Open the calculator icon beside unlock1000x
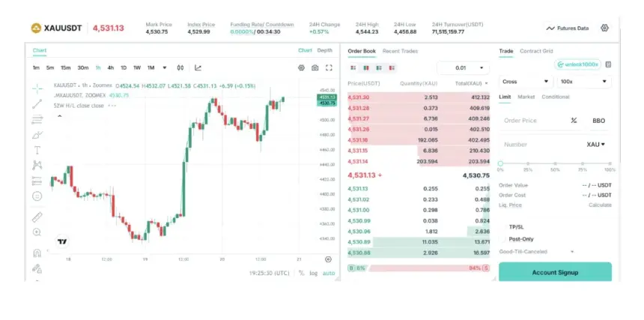This screenshot has height=320, width=644. (x=608, y=64)
